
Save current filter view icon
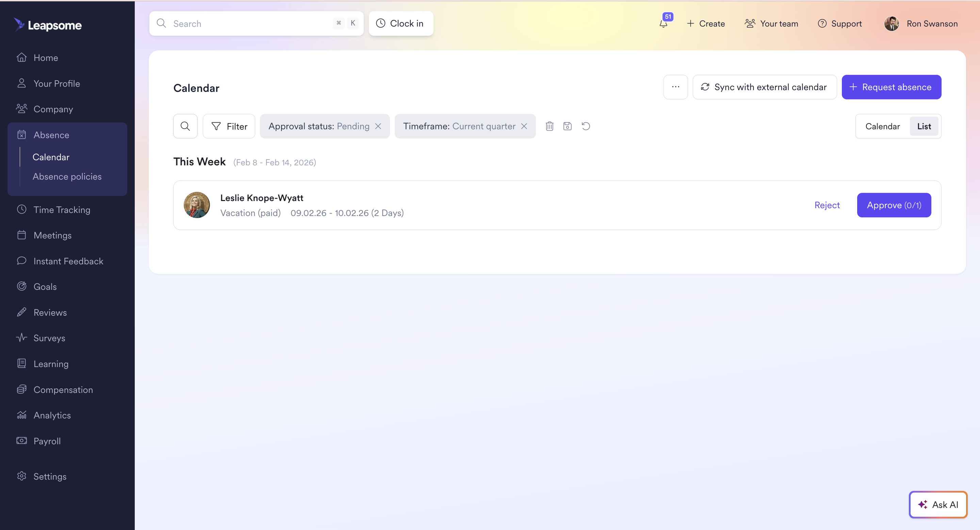[567, 126]
